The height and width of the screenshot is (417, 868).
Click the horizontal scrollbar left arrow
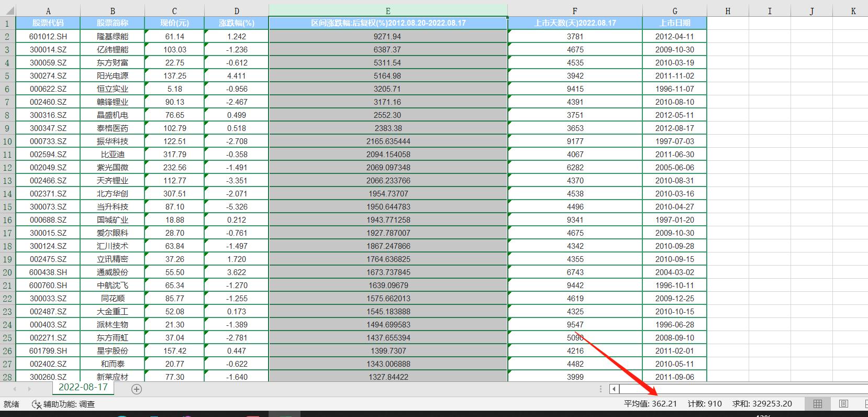pos(614,389)
